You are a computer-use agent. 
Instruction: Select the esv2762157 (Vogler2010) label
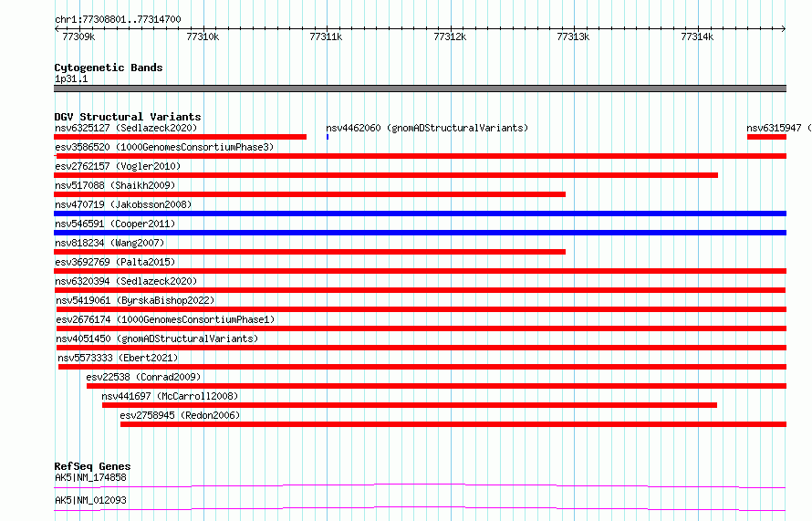(118, 166)
